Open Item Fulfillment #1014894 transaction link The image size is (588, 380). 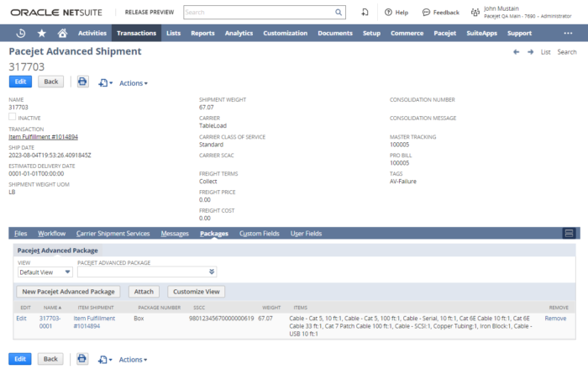tap(44, 137)
